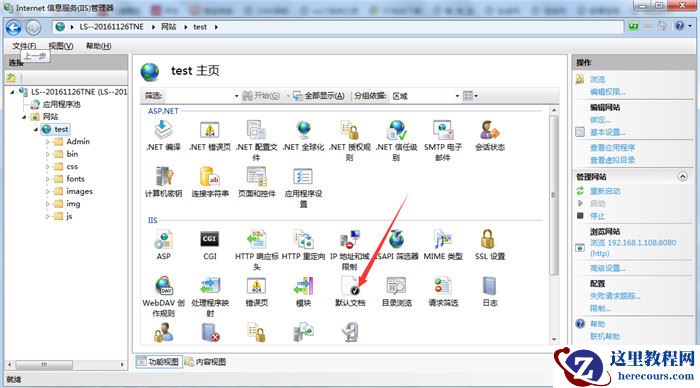The height and width of the screenshot is (388, 700).
Task: Switch to the 内容视图 tab
Action: coord(205,362)
